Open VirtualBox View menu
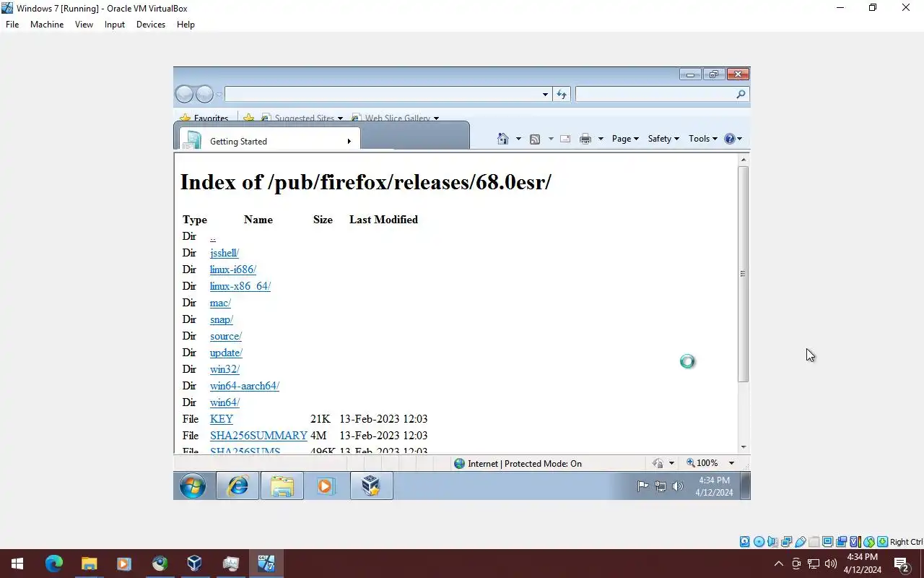Screen dimensions: 924x578 click(x=84, y=24)
